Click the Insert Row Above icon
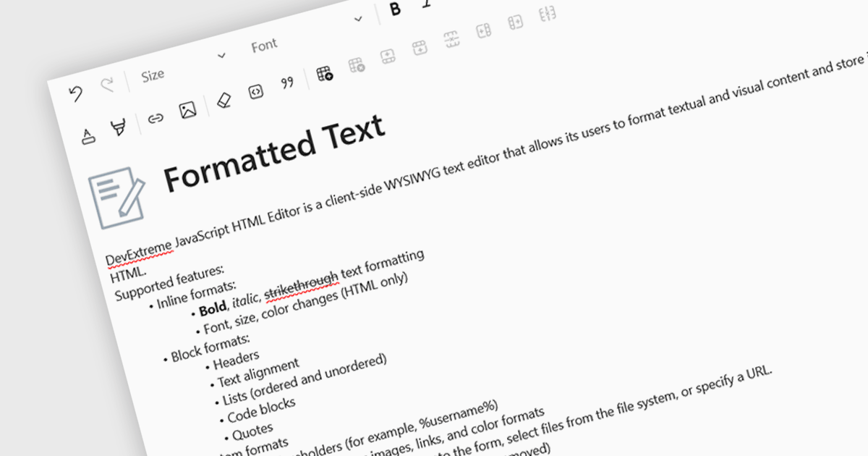 coord(388,56)
